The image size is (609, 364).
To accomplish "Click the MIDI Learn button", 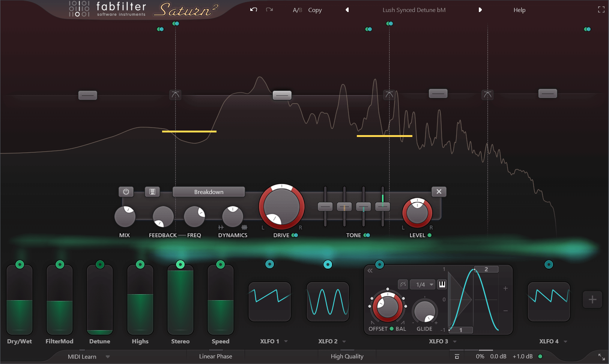I will (82, 356).
